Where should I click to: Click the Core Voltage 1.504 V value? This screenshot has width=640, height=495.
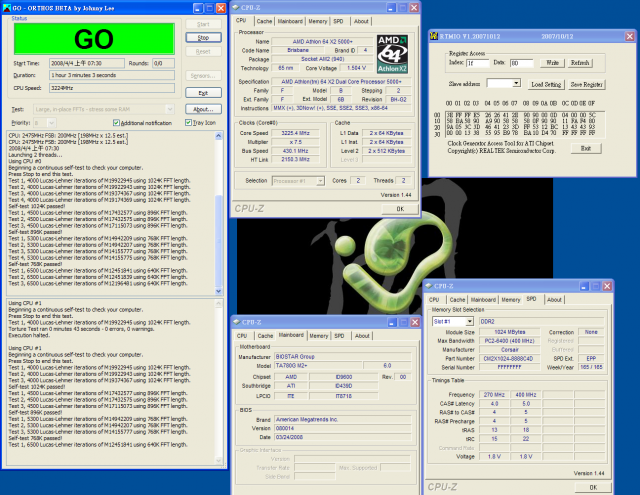(357, 68)
